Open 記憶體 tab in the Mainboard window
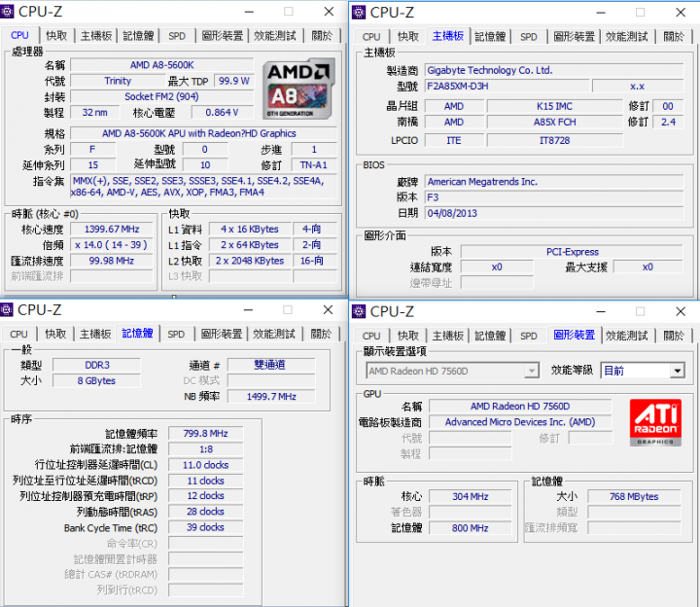Image resolution: width=700 pixels, height=607 pixels. [490, 37]
